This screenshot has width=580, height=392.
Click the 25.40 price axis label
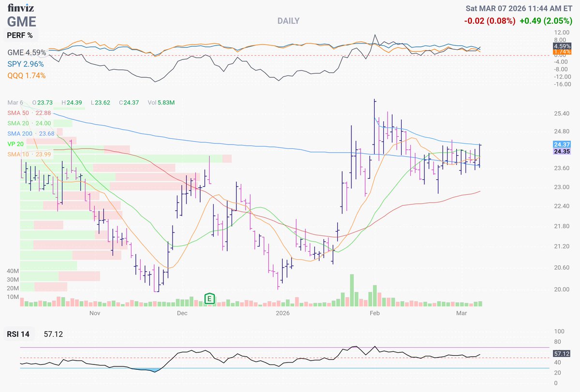561,114
